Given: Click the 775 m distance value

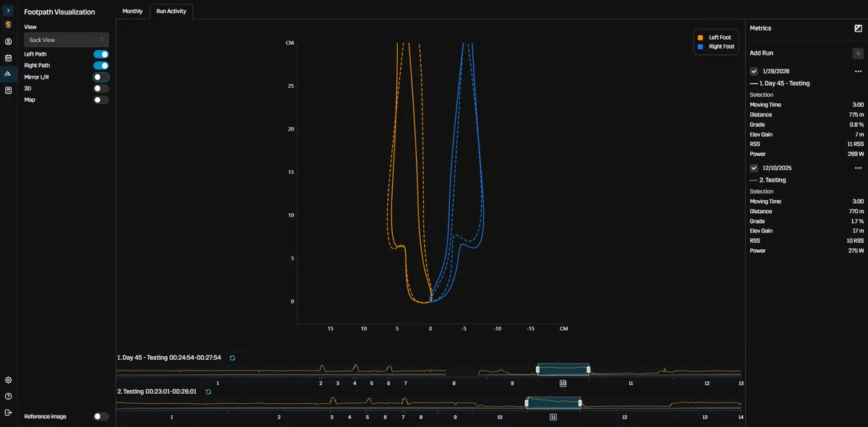Looking at the screenshot, I should [856, 115].
